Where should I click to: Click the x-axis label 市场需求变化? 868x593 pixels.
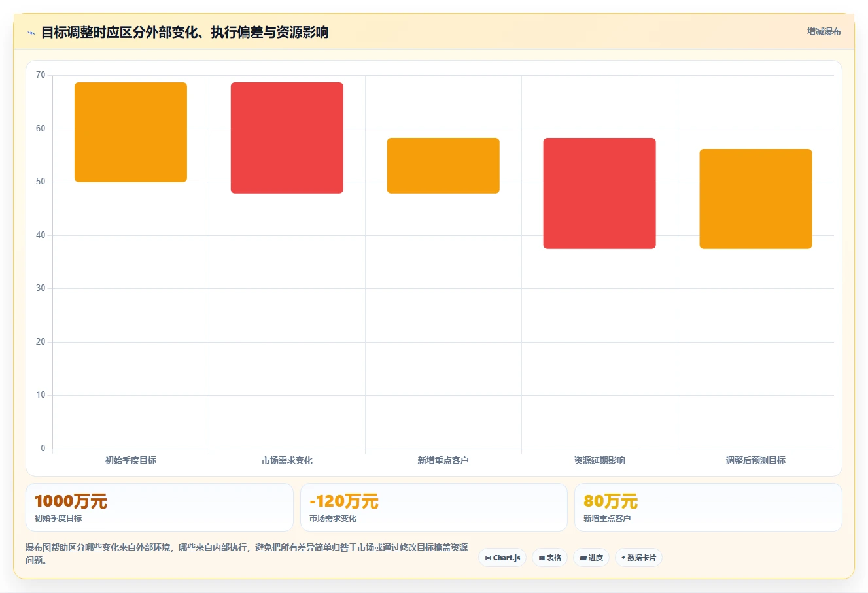coord(287,460)
